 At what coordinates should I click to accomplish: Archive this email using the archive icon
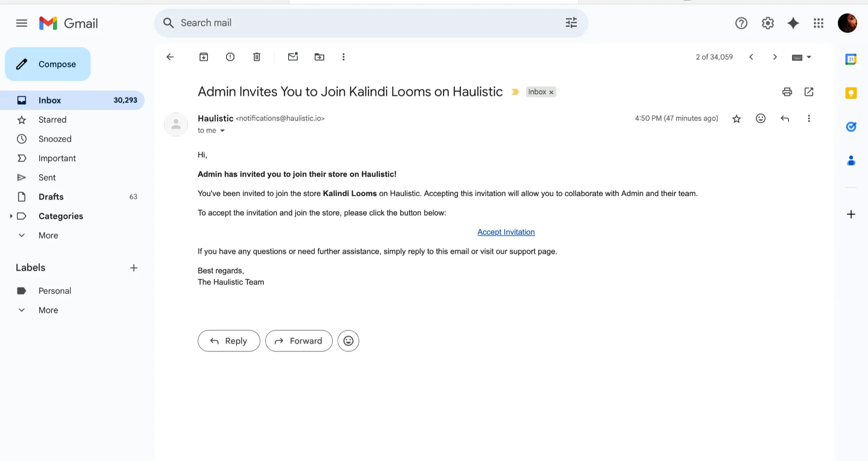204,57
